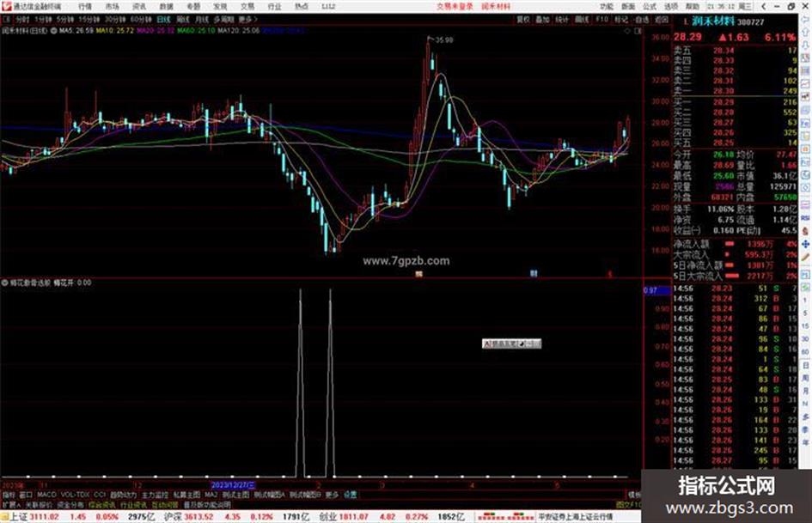
Task: Click the sidebar 周 period icon
Action: [806, 378]
